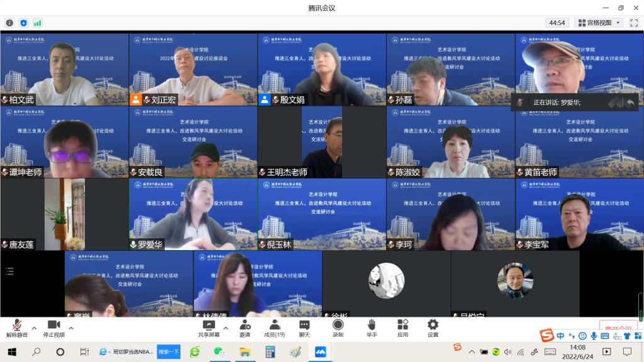Check the green network signal icon

point(38,23)
